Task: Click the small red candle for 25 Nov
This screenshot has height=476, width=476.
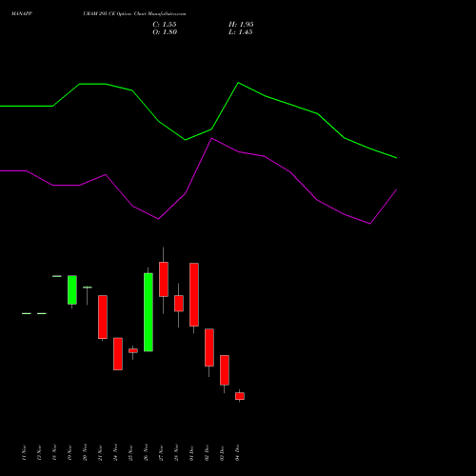Action: pyautogui.click(x=133, y=350)
